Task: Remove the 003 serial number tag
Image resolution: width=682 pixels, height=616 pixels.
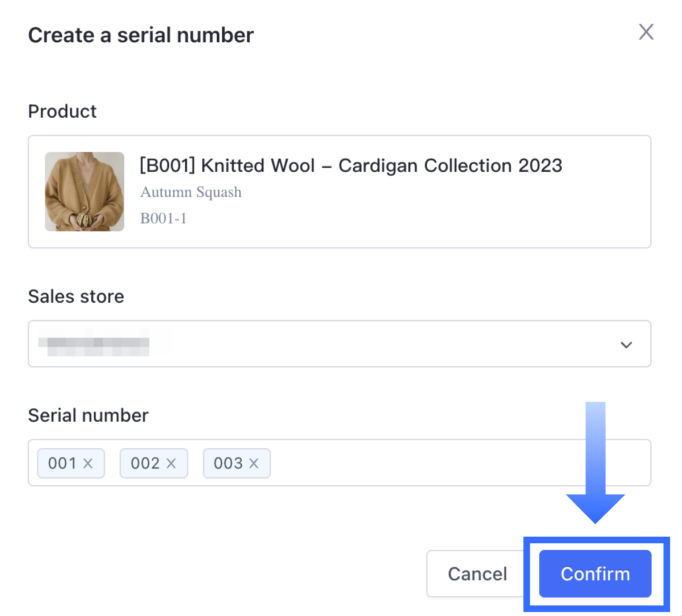Action: point(254,463)
